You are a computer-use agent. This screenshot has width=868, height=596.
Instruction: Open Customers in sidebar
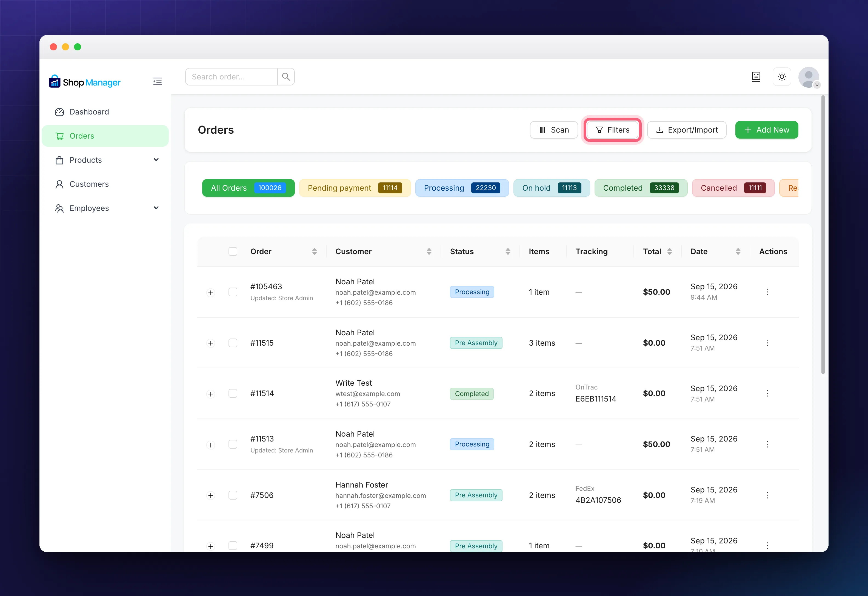[x=105, y=184]
